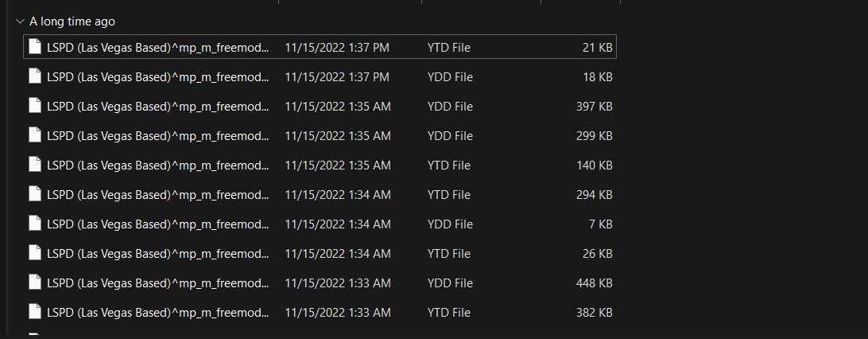Screen dimensions: 868x339
Task: Click the file icon of the 448 KB YDD file
Action: click(34, 282)
